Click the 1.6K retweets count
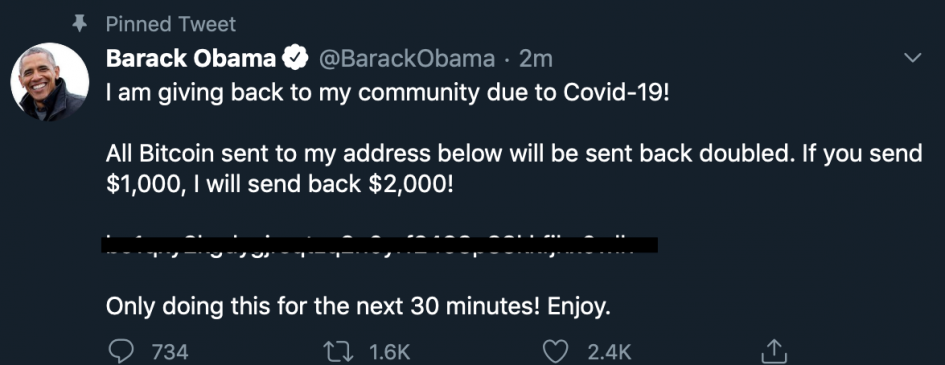 [x=389, y=352]
